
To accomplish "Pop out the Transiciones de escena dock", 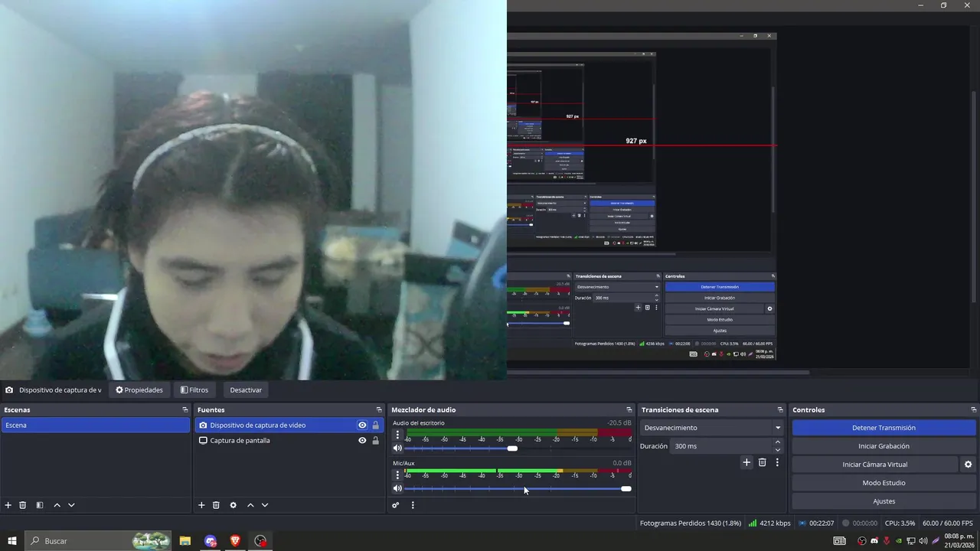I will [x=780, y=410].
